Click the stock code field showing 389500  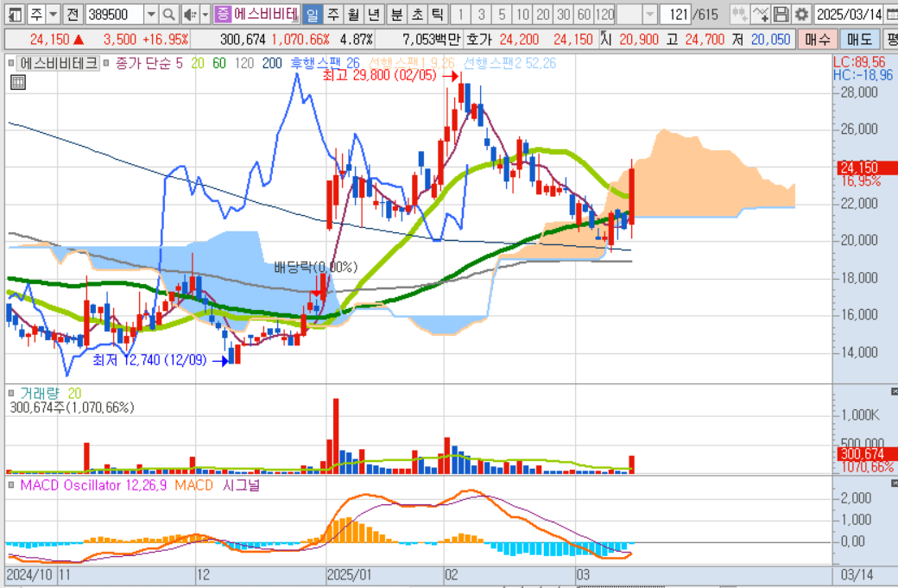115,15
